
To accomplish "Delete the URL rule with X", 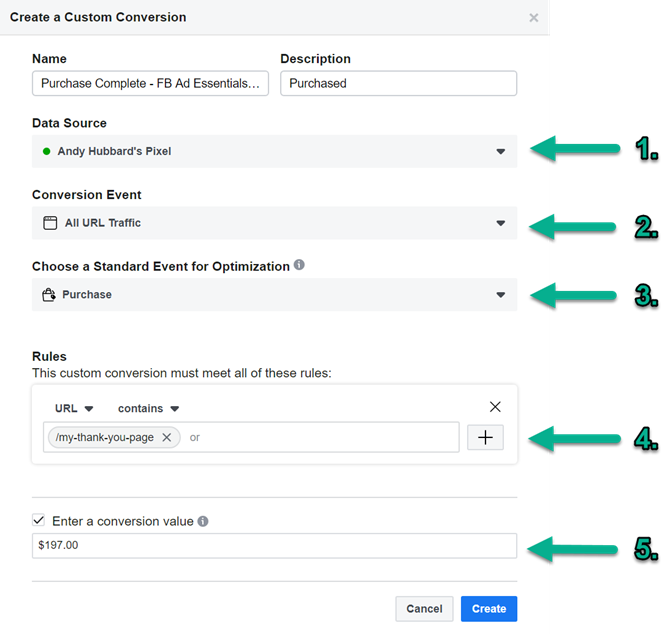I will pos(495,407).
